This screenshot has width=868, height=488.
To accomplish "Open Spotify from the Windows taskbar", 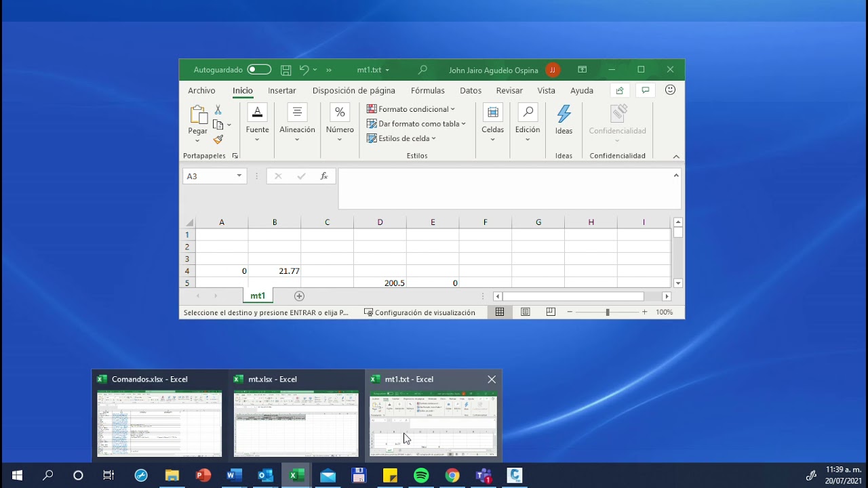I will tap(421, 476).
